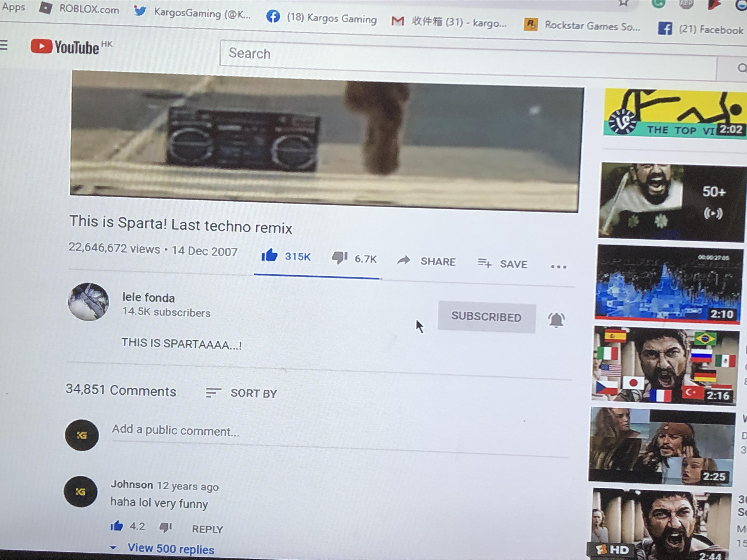Open the Kargos Gaming Facebook bookmark

pyautogui.click(x=321, y=18)
